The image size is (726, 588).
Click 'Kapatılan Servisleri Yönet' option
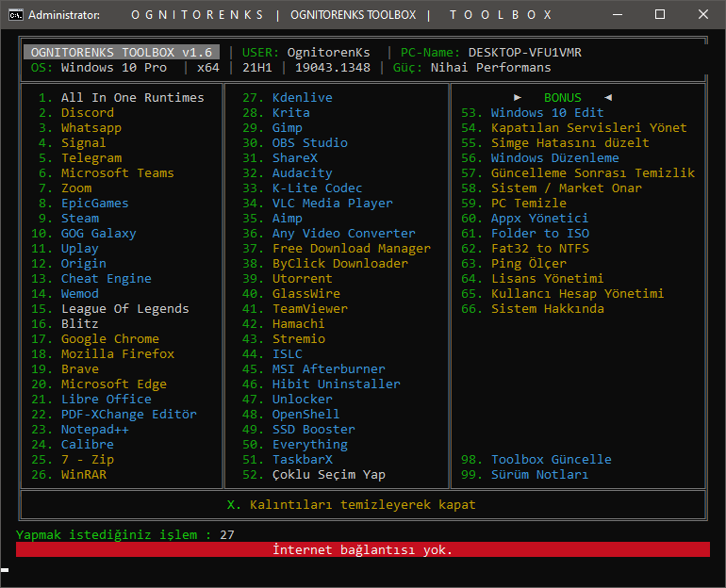coord(589,128)
